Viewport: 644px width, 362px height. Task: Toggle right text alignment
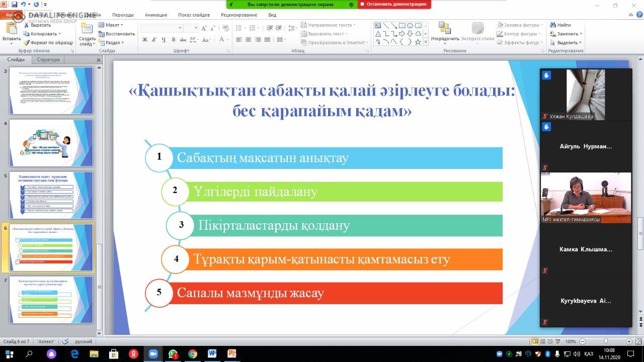[x=258, y=40]
